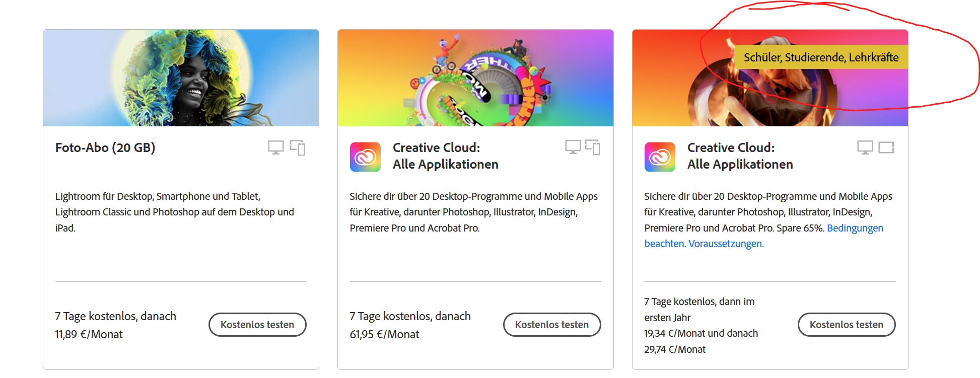Click the Foto-Abo portrait banner image
Viewport: 980px width, 378px height.
click(x=181, y=78)
